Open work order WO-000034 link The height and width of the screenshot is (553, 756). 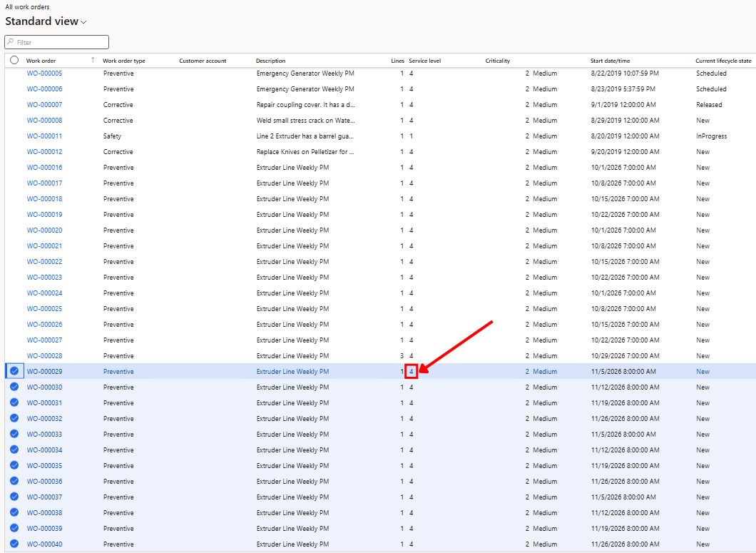[44, 450]
